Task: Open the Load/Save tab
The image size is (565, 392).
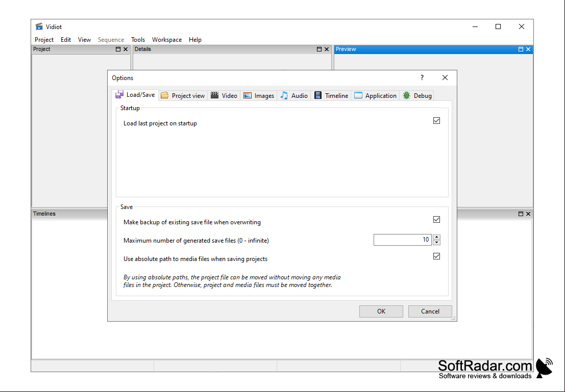Action: coord(135,95)
